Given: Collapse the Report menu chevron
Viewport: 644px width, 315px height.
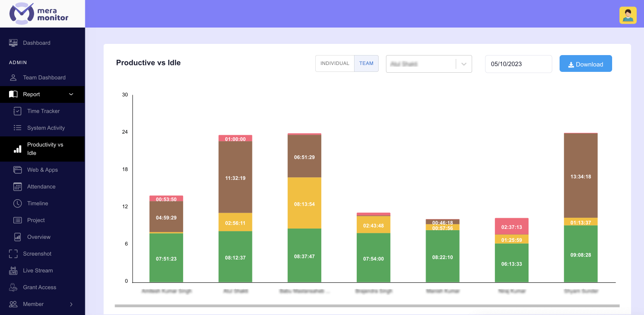Looking at the screenshot, I should (71, 94).
